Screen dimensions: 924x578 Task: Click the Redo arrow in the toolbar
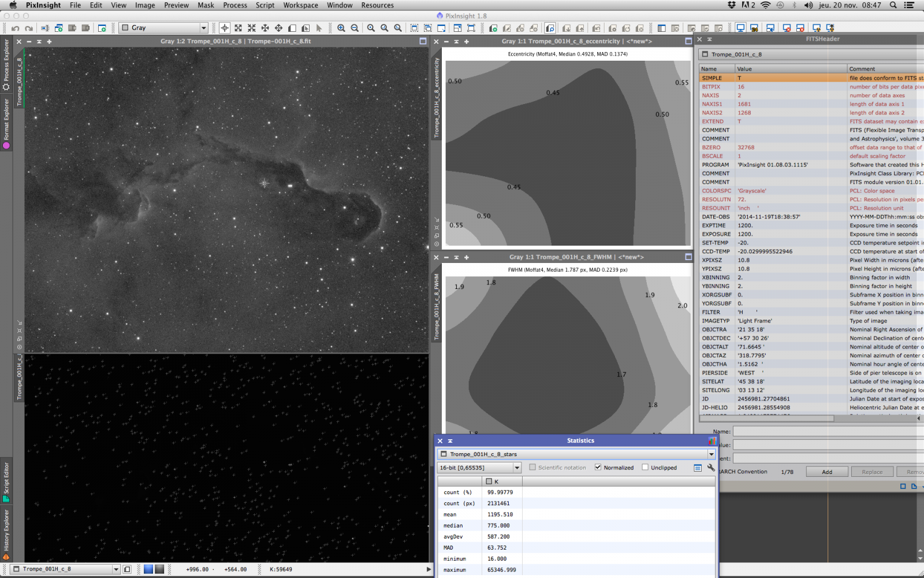coord(29,28)
